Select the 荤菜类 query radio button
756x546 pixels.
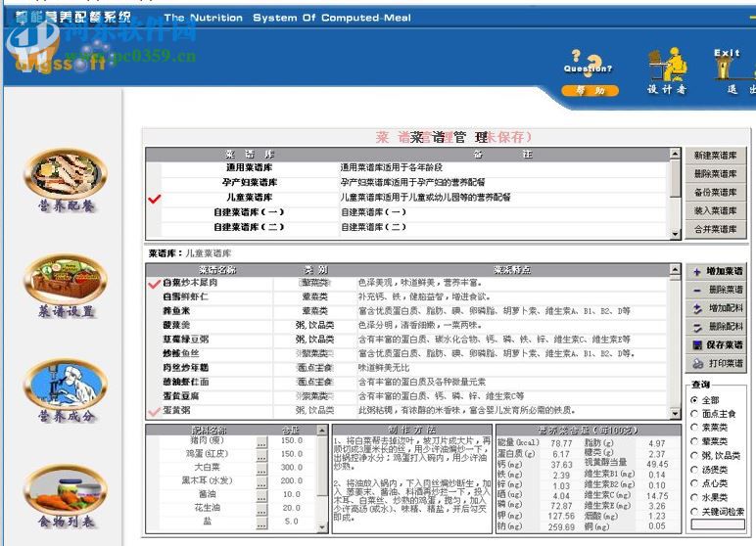(x=694, y=441)
